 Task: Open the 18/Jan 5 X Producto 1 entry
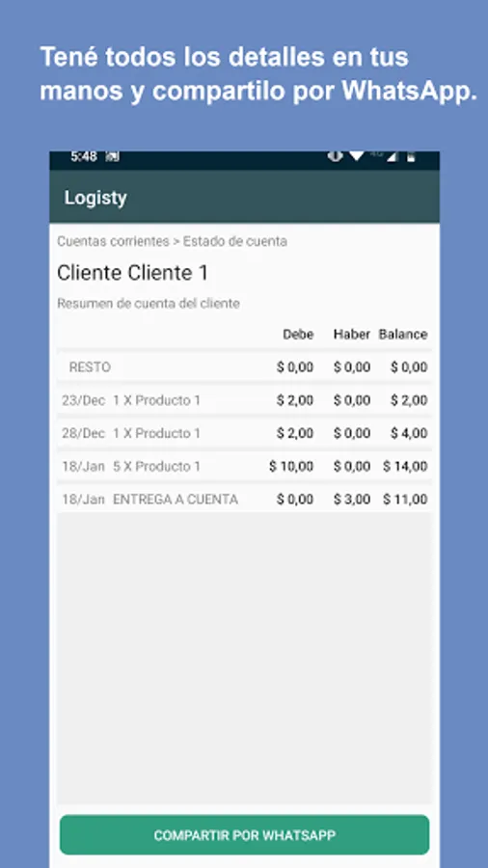pyautogui.click(x=244, y=466)
